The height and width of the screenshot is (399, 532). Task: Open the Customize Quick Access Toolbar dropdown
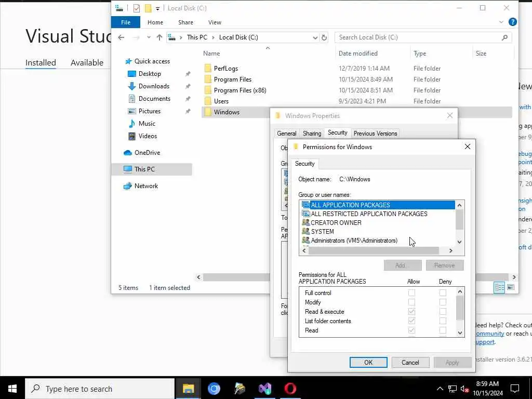tap(158, 8)
